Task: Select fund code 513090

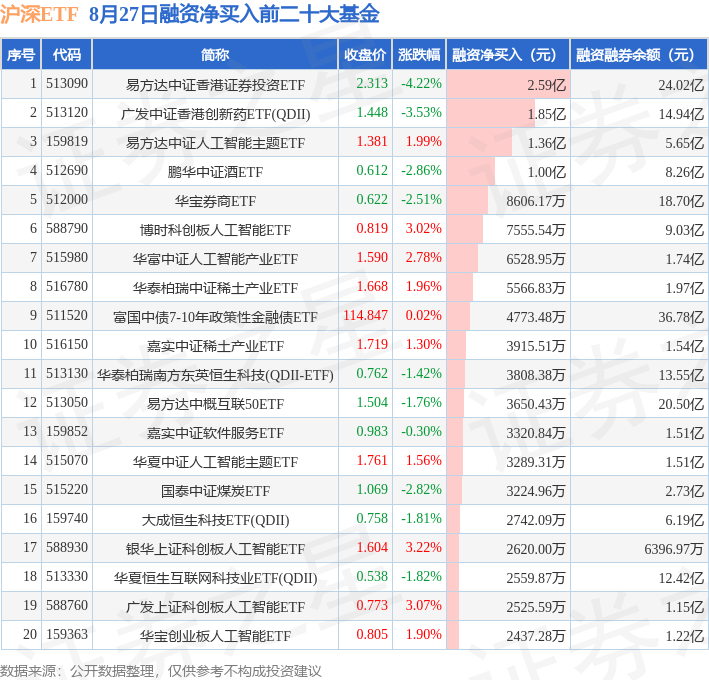Action: (x=67, y=84)
